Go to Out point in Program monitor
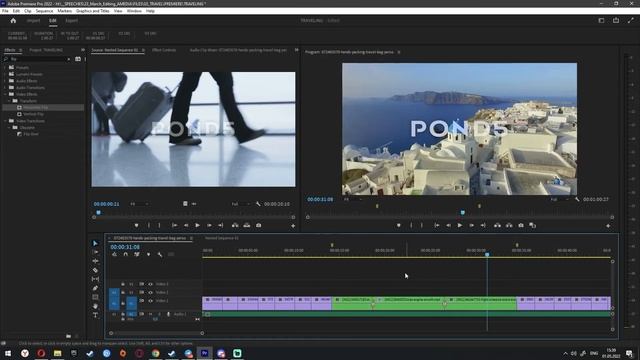Viewport: 640px width, 360px height. (483, 225)
